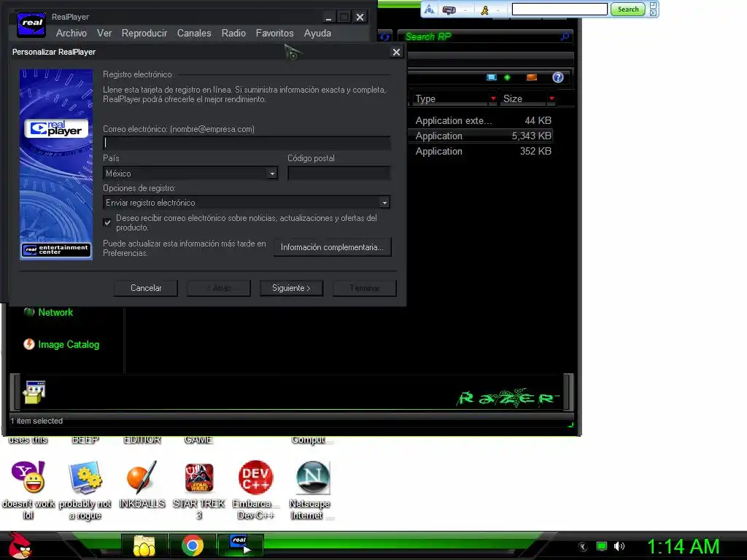Click the blue refresh arrows icon
Image resolution: width=747 pixels, height=560 pixels.
pyautogui.click(x=384, y=36)
